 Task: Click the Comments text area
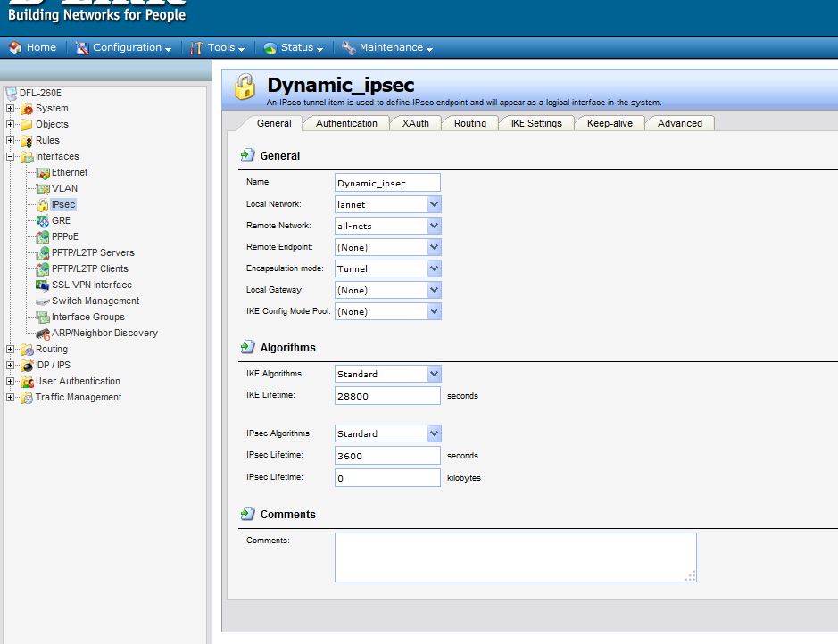(515, 557)
